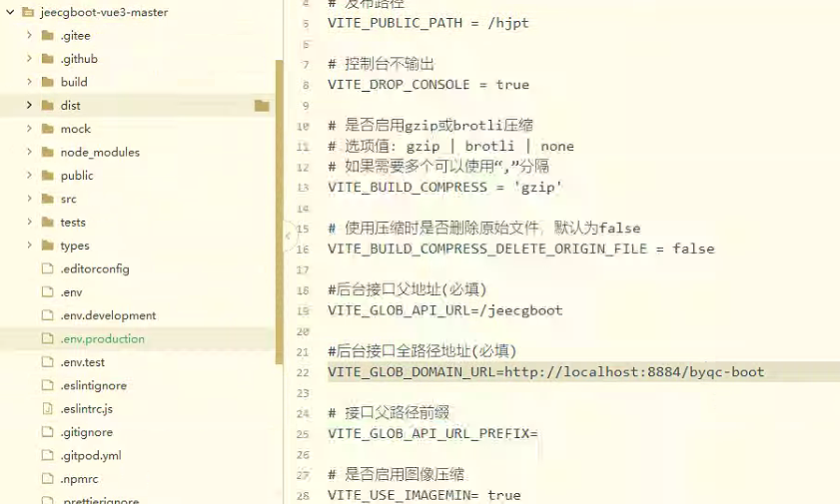Image resolution: width=840 pixels, height=504 pixels.
Task: Place cursor on VITE_BUILD_COMPRESS_DELETE_ORIGIN_FILE = false line
Action: click(520, 249)
